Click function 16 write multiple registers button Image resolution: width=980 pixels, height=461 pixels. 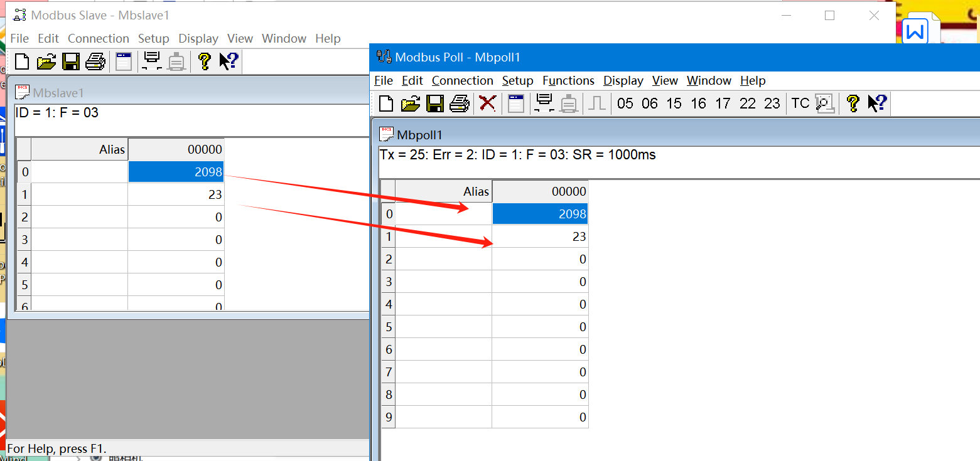[699, 103]
